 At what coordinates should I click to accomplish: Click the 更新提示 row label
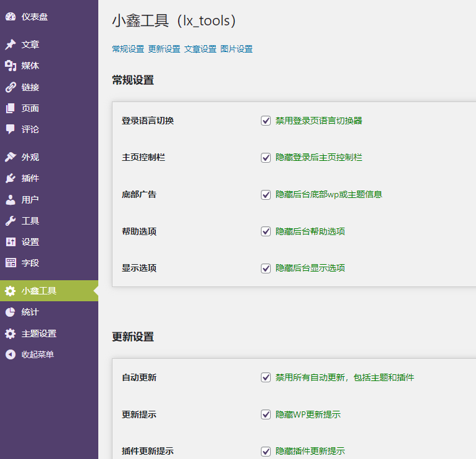139,414
